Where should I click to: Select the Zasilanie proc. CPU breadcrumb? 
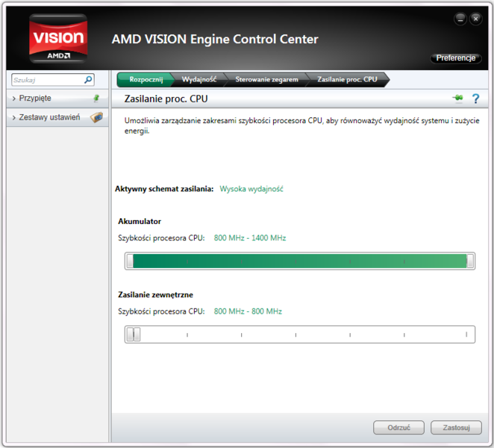[x=347, y=79]
